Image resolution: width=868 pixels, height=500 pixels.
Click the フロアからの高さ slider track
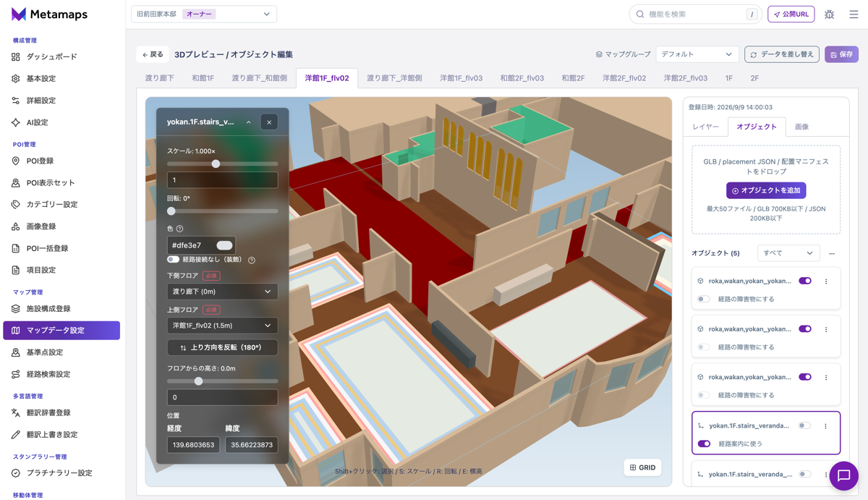point(222,381)
